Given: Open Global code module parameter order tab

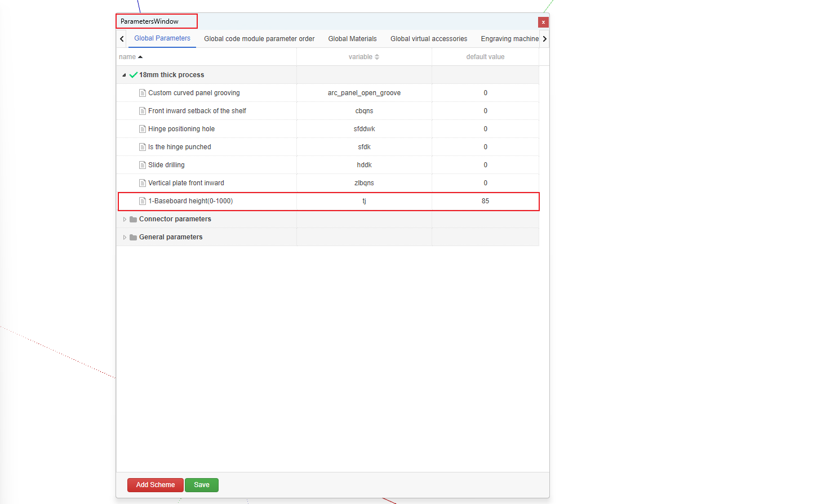Looking at the screenshot, I should pos(259,39).
